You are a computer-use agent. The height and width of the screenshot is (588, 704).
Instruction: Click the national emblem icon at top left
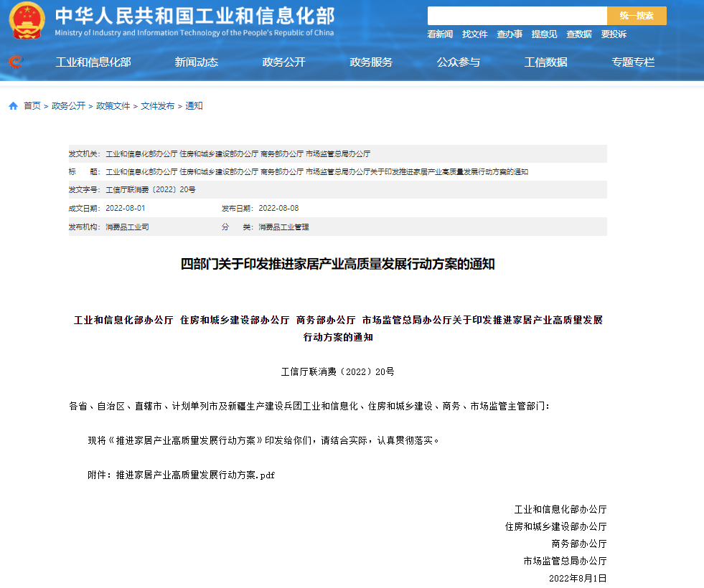point(27,20)
